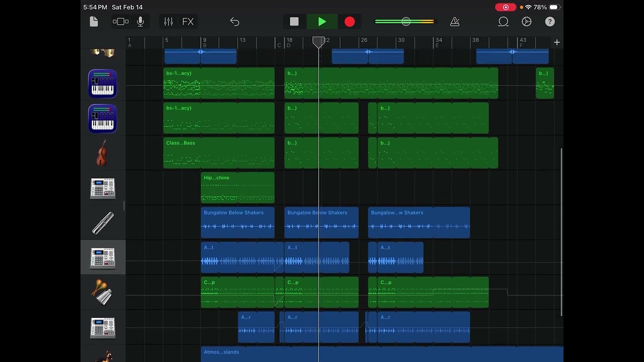Tap the vertical scrollbar on right edge
644x362 pixels.
561,232
